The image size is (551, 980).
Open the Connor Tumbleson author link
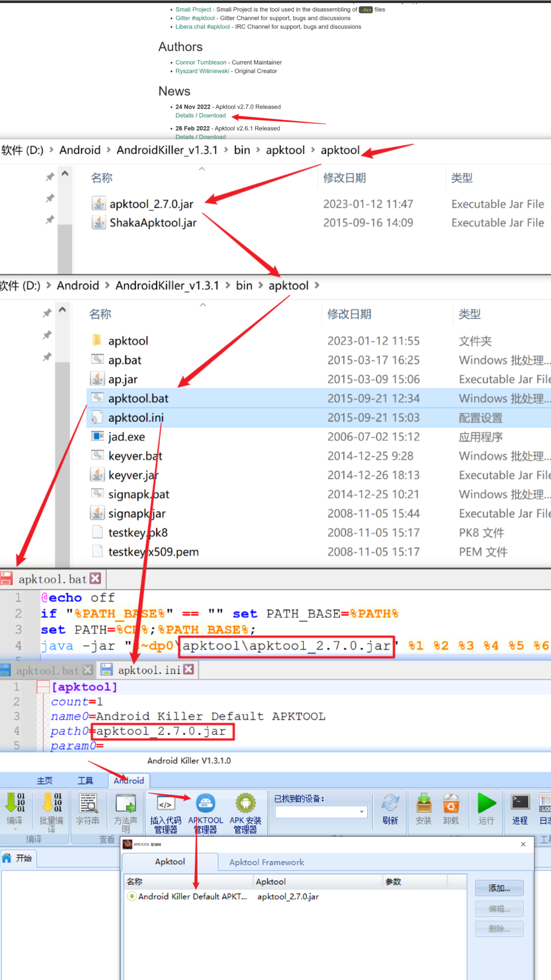click(x=201, y=62)
